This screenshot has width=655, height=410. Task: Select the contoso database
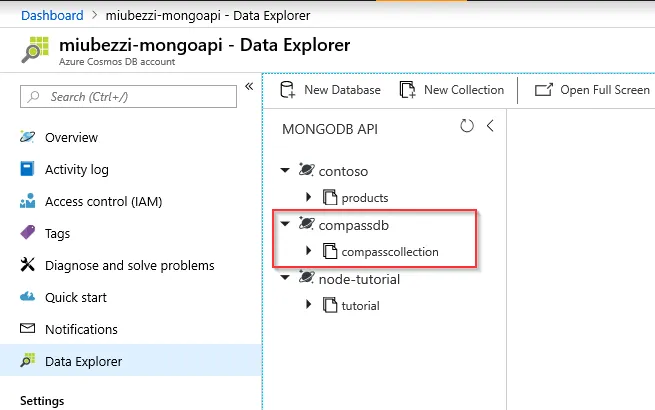pyautogui.click(x=343, y=171)
